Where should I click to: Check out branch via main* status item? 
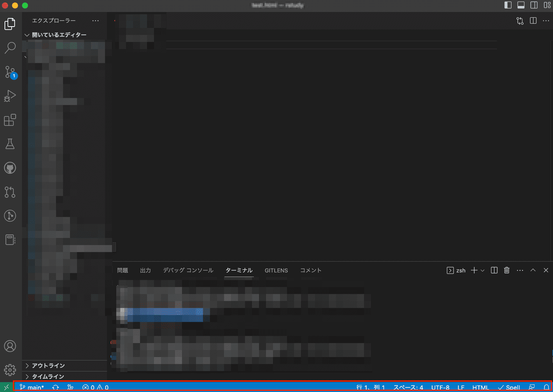(x=32, y=387)
